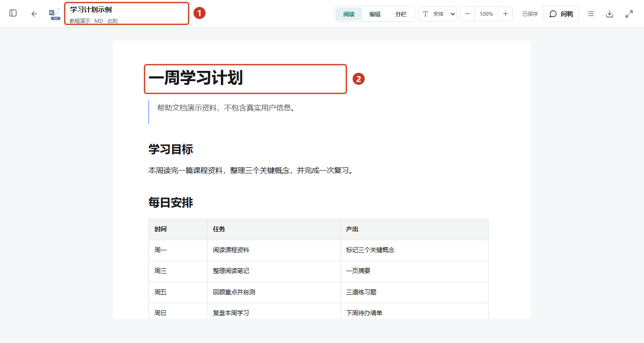Click the 周日 table cell

pos(178,311)
